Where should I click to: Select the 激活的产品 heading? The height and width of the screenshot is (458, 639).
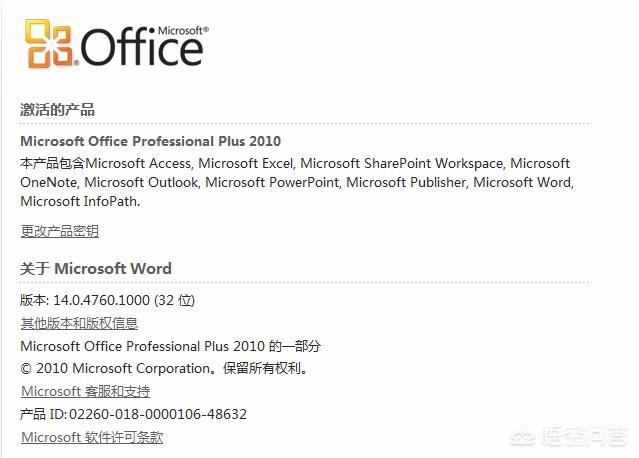[x=57, y=110]
